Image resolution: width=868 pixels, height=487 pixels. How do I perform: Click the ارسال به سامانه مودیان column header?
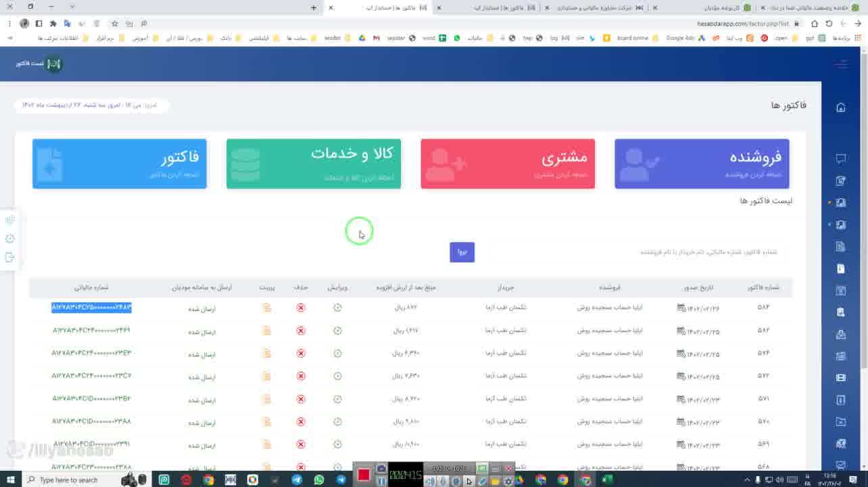pyautogui.click(x=201, y=287)
